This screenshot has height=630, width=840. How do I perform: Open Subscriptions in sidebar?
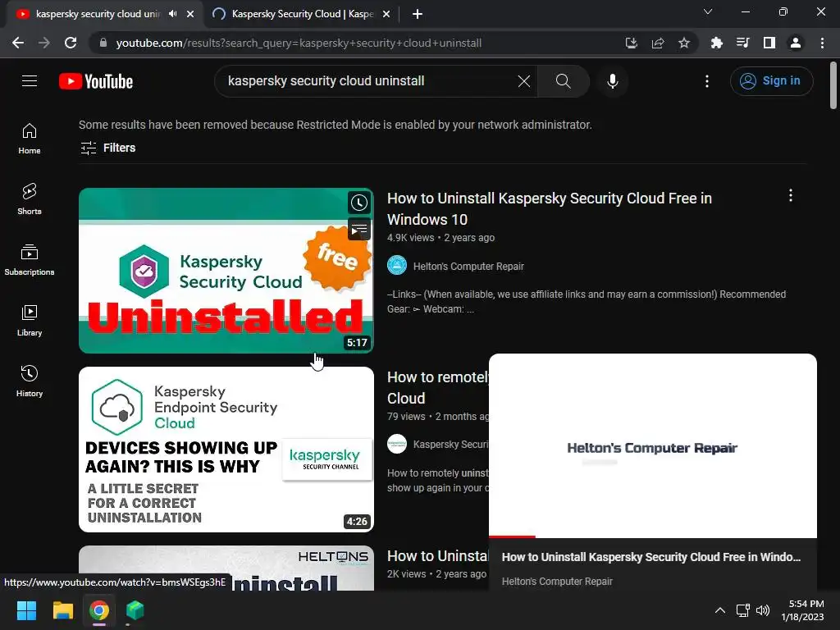click(30, 260)
